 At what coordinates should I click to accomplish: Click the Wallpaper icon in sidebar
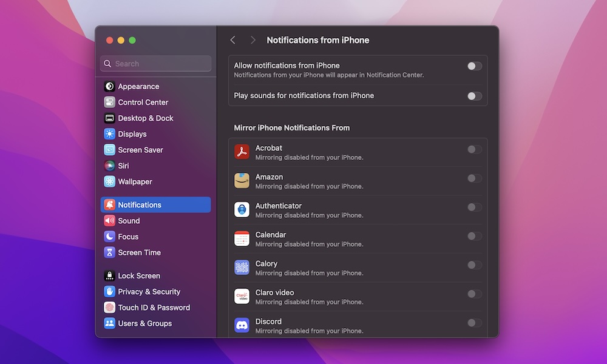coord(109,181)
